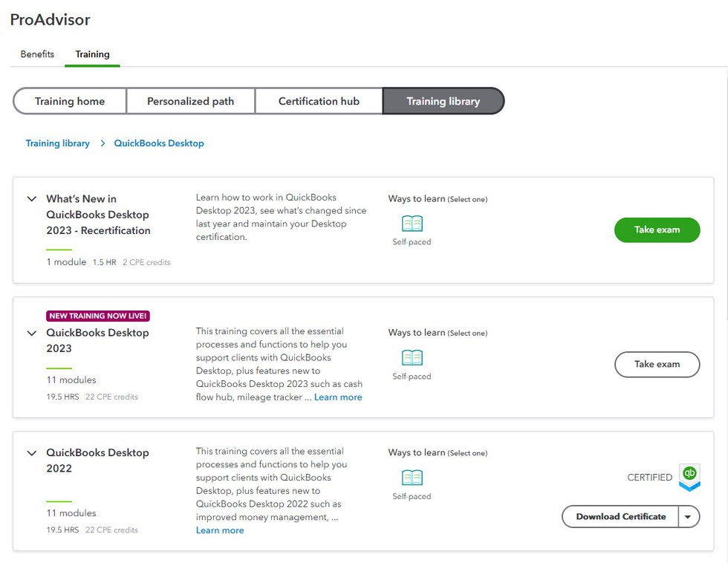This screenshot has width=728, height=563.
Task: Click the Download Certificate button
Action: pyautogui.click(x=620, y=517)
